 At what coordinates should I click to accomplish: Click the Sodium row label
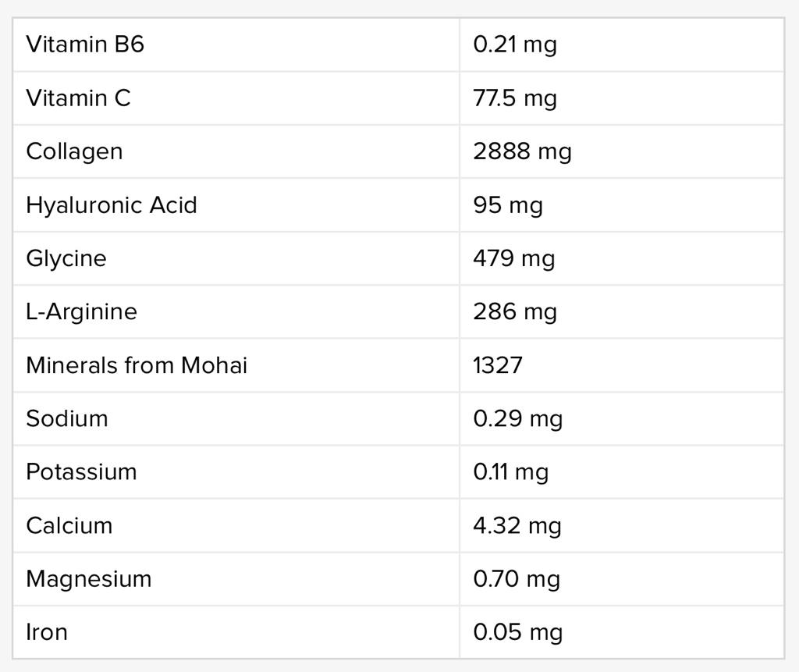(x=67, y=418)
